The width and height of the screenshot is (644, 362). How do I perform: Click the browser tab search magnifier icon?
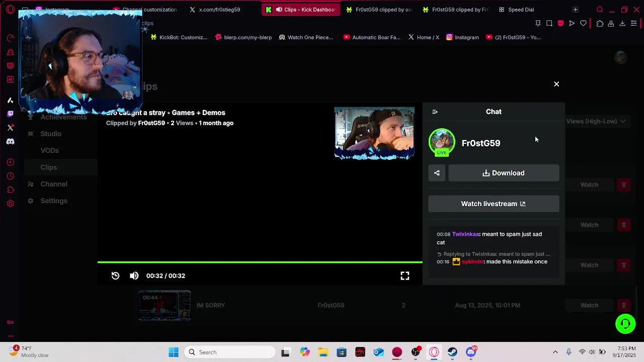pyautogui.click(x=600, y=10)
